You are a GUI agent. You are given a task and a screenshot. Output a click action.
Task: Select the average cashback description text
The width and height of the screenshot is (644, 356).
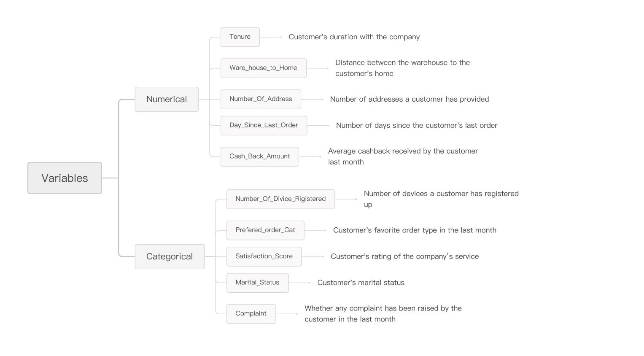click(403, 156)
